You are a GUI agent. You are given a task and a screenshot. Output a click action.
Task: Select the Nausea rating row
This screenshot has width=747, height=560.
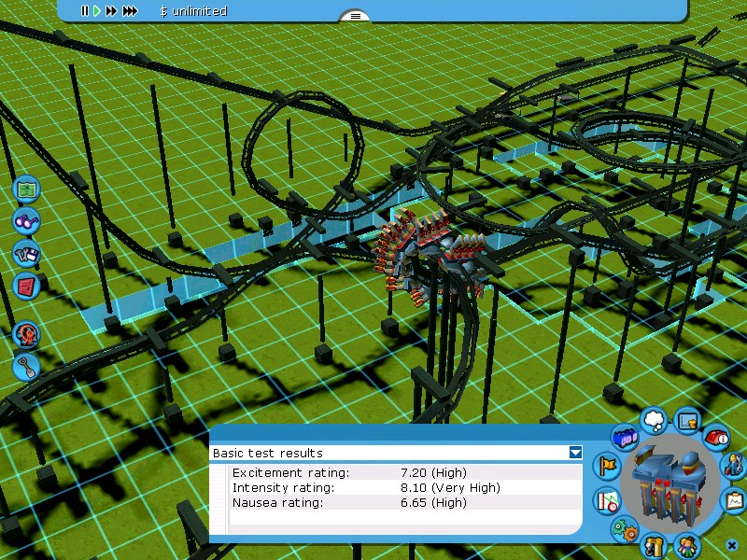(405, 502)
